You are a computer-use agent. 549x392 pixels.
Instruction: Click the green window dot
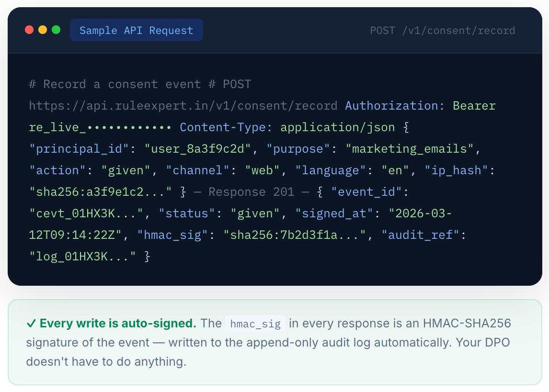[56, 30]
